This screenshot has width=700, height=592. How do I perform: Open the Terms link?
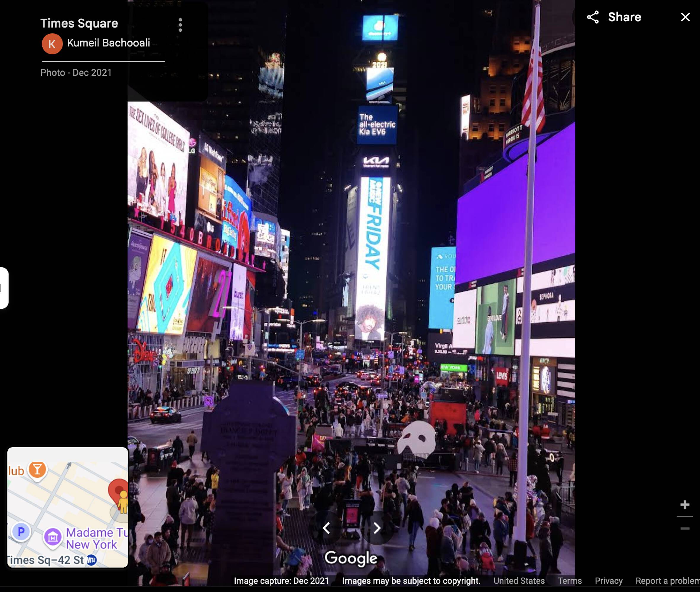[x=569, y=581]
